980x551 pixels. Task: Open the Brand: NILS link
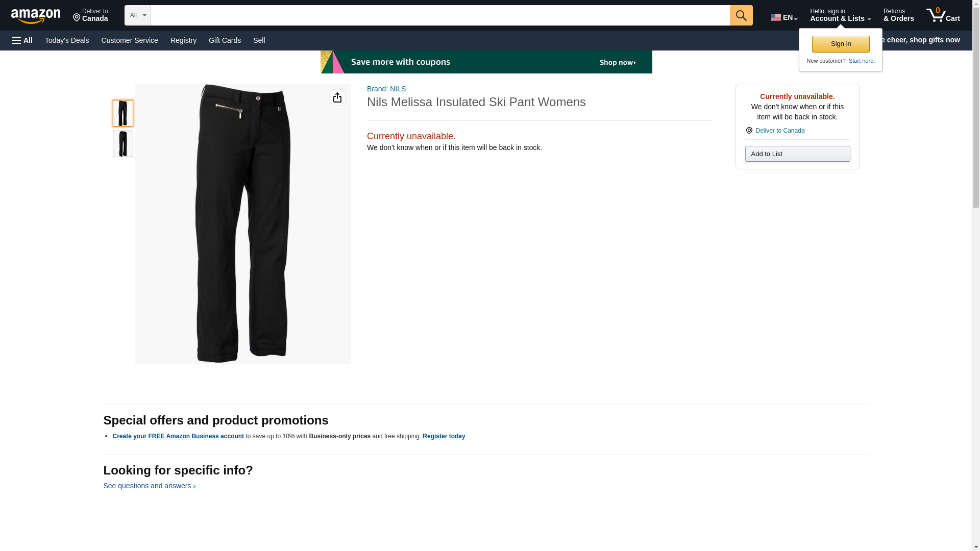(x=386, y=89)
